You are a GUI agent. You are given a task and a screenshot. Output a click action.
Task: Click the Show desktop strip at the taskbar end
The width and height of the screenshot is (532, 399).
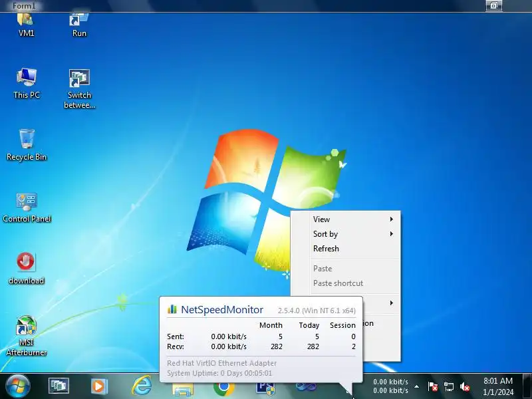tap(527, 386)
